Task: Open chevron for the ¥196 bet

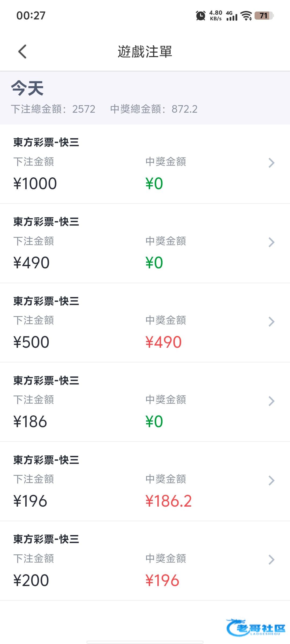Action: coord(271,480)
